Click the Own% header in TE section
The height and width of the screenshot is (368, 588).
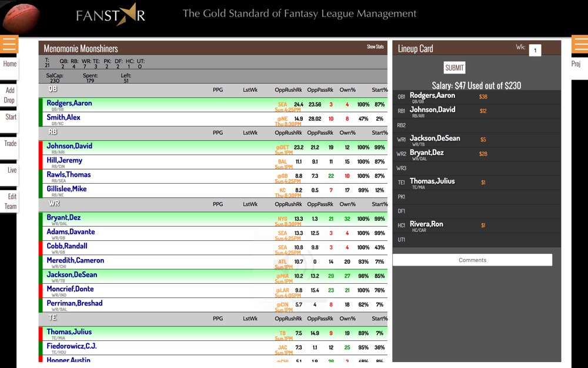tap(348, 319)
